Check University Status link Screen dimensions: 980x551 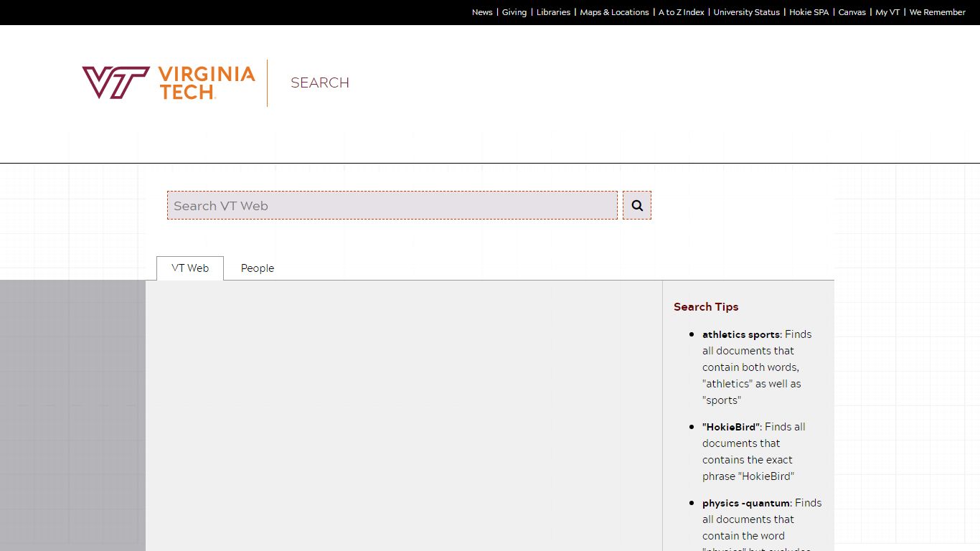coord(746,12)
